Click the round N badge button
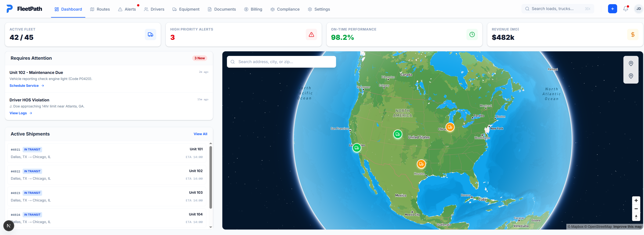This screenshot has width=644, height=235. (9, 226)
